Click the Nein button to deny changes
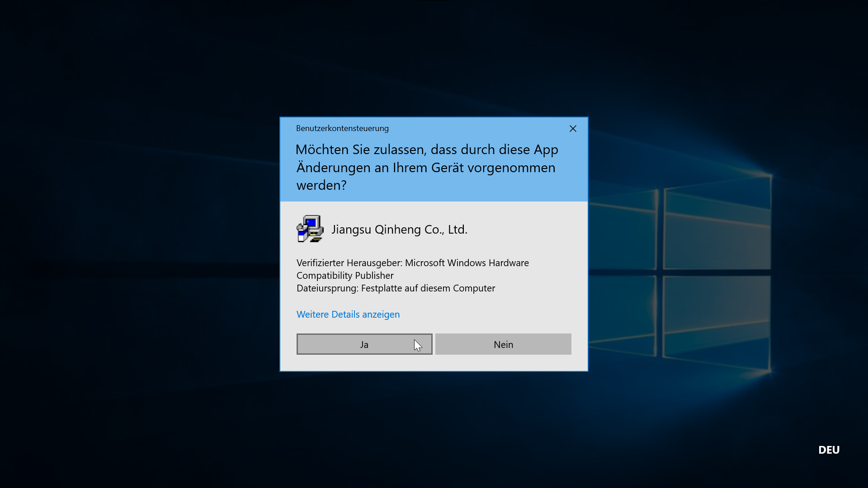 503,344
